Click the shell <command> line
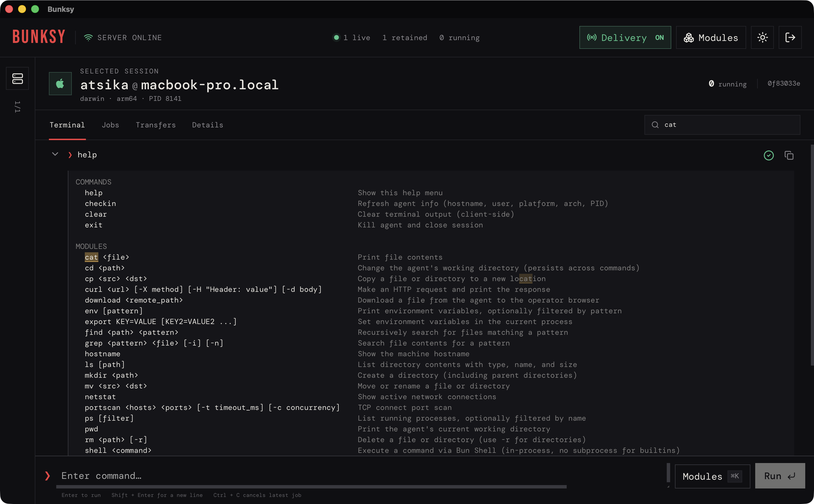The height and width of the screenshot is (504, 814). pyautogui.click(x=118, y=450)
